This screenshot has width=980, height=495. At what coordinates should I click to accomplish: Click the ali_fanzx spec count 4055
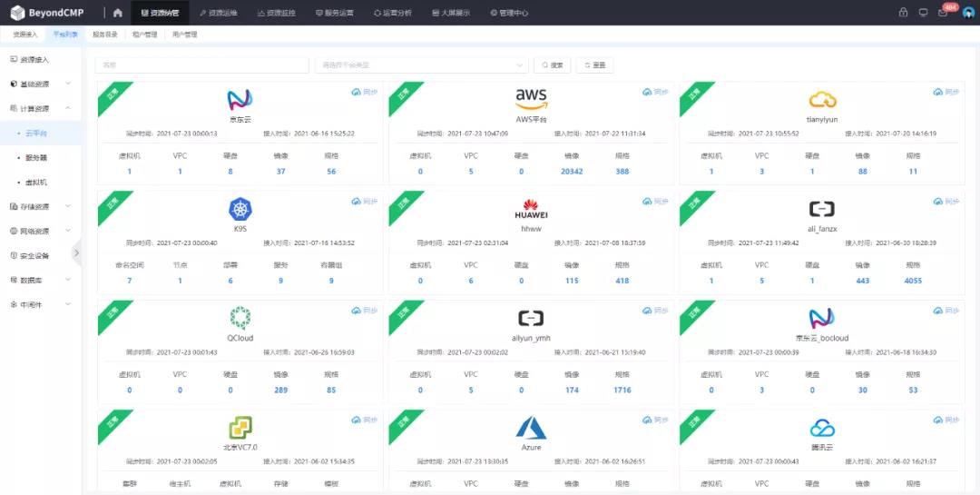tap(913, 281)
